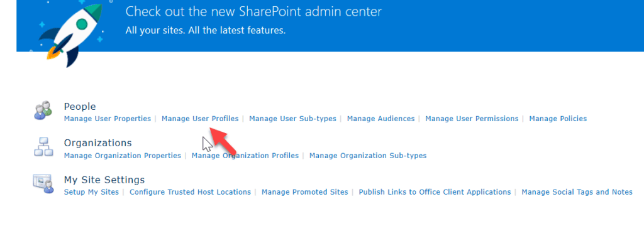Click the My Site Settings icon

coord(43,184)
